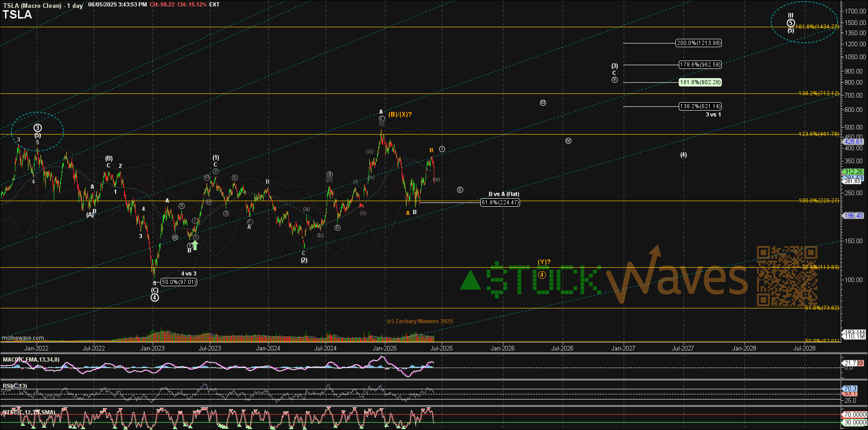Click the 06/05/2025 3:43:53 PM timestamp
The width and height of the screenshot is (868, 430).
point(118,5)
